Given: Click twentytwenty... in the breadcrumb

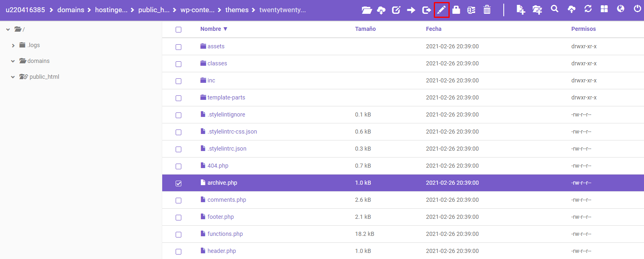Looking at the screenshot, I should coord(283,10).
